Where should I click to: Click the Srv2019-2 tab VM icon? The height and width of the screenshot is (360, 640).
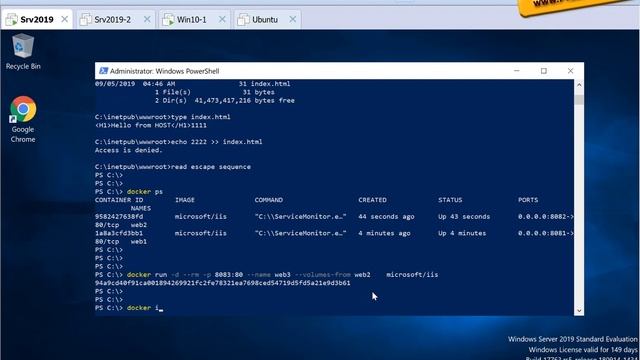point(86,19)
